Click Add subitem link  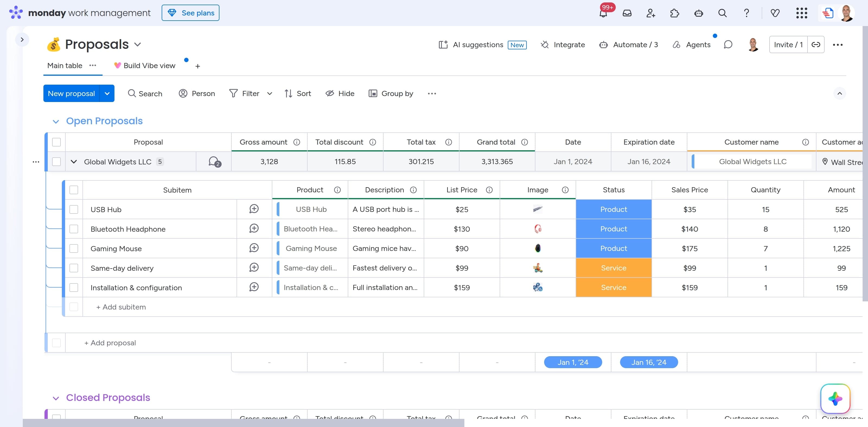coord(121,307)
